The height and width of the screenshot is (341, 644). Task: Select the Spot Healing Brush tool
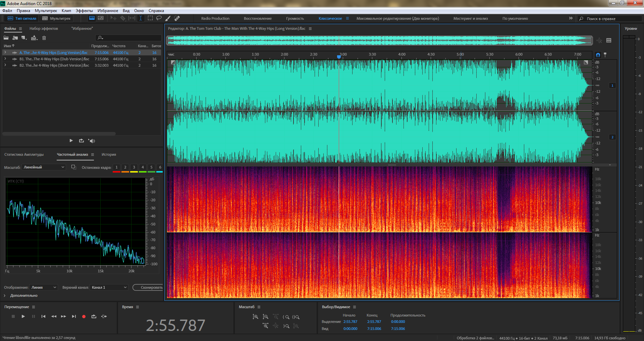pyautogui.click(x=177, y=18)
